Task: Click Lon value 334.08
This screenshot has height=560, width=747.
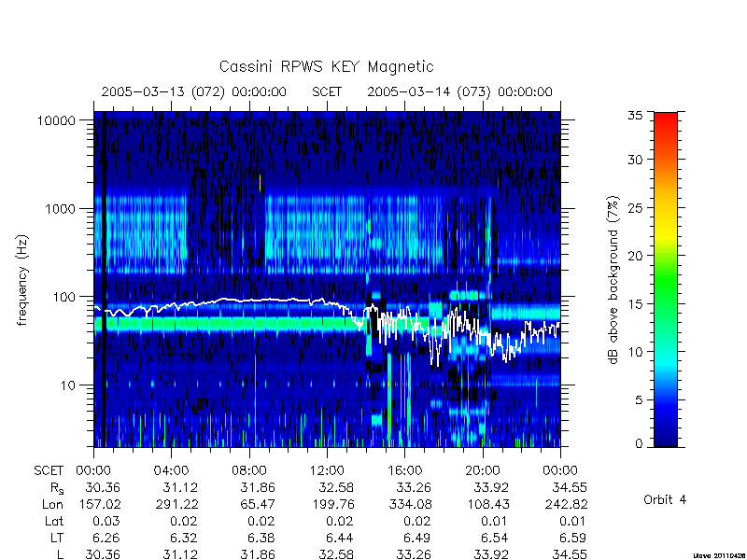Action: pos(413,504)
